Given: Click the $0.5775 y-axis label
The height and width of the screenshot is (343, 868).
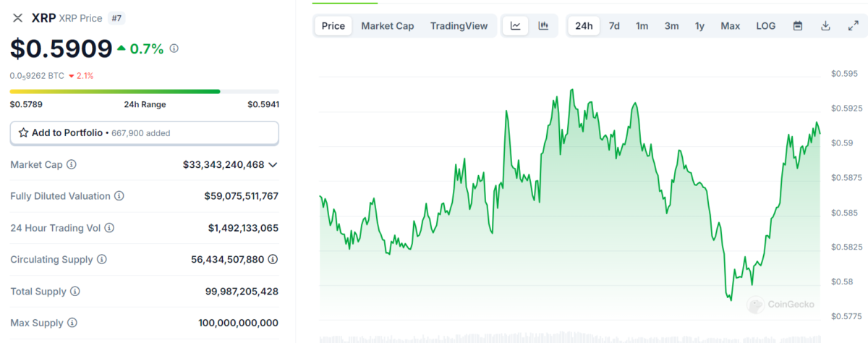Looking at the screenshot, I should (x=846, y=316).
